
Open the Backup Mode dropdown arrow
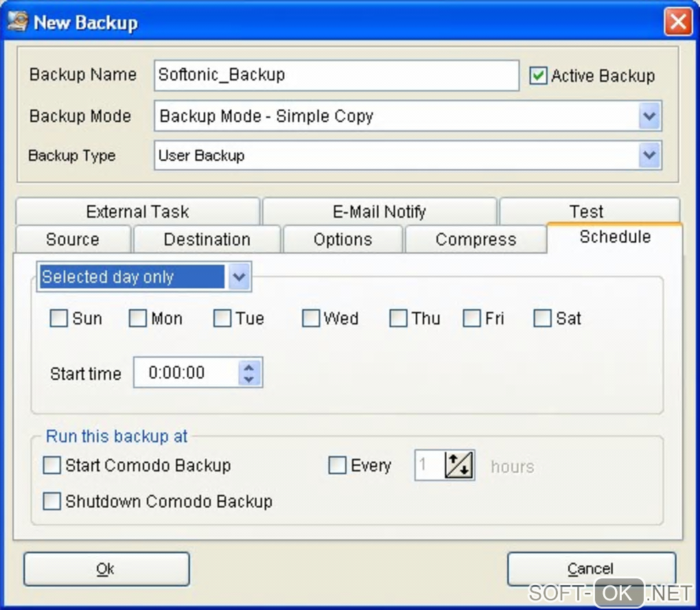649,116
